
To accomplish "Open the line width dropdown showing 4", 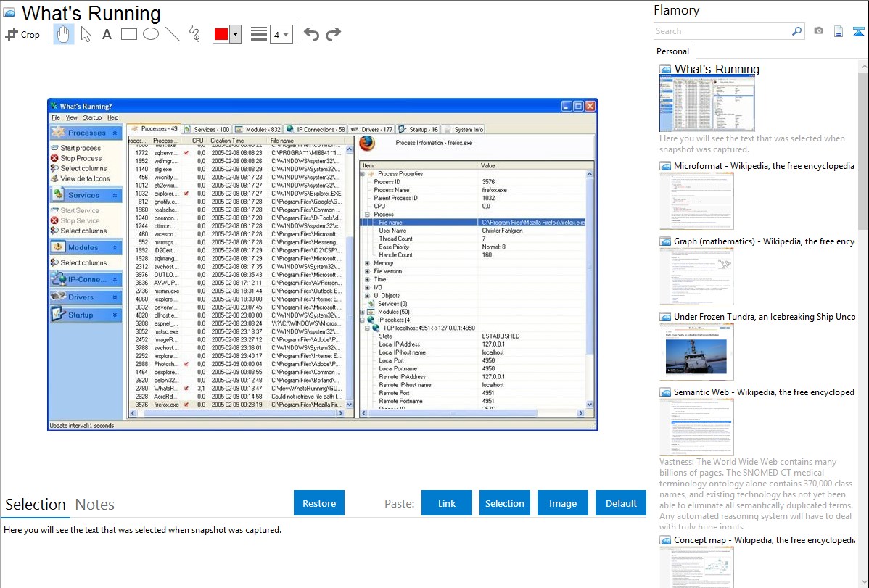I will 281,34.
